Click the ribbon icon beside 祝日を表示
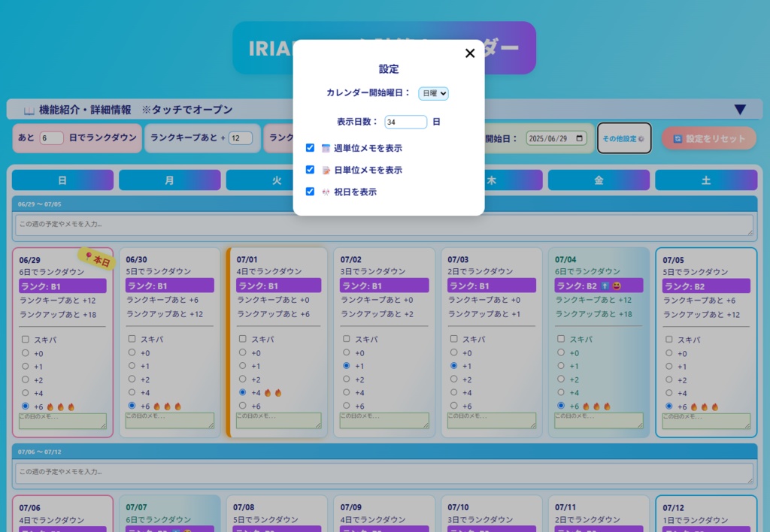 (x=325, y=192)
